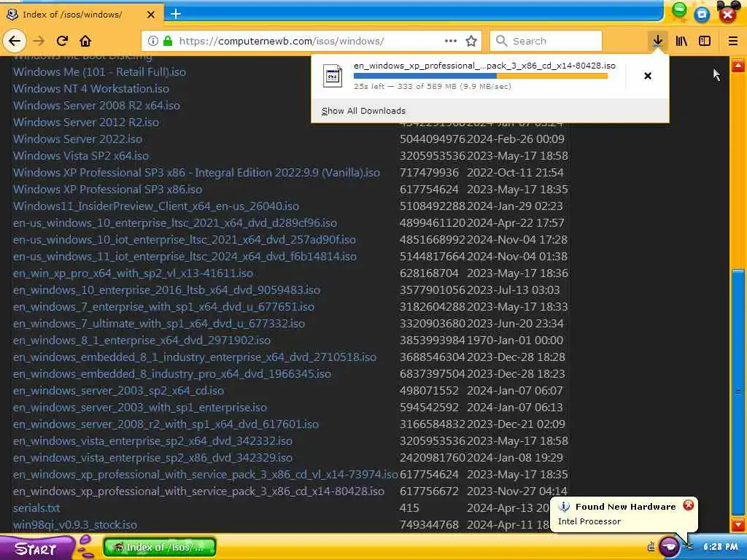Open the home page via house icon
Image resolution: width=747 pixels, height=560 pixels.
85,41
